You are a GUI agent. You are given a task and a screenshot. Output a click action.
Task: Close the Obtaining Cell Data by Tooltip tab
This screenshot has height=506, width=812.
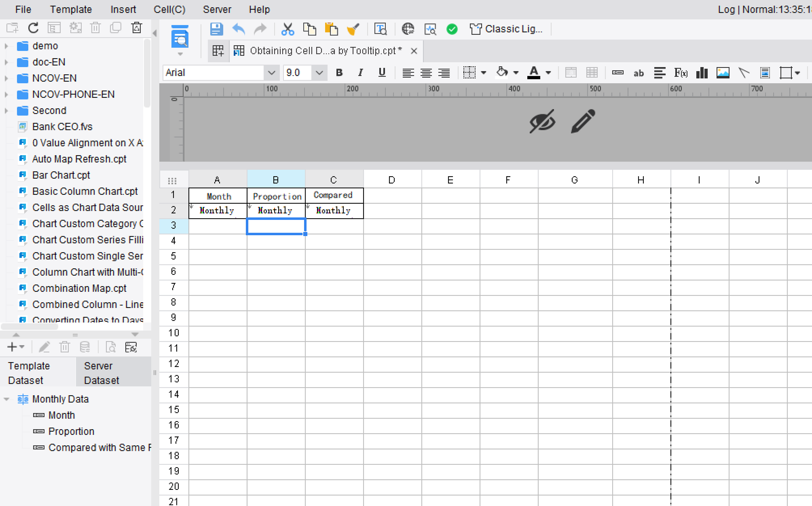click(x=414, y=51)
